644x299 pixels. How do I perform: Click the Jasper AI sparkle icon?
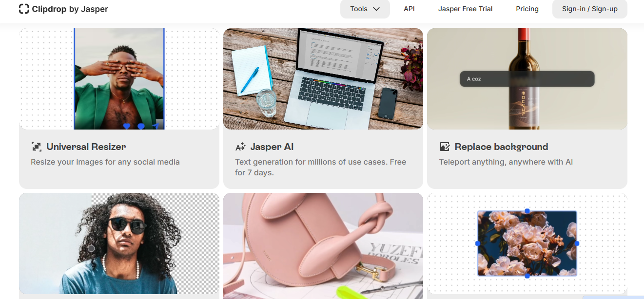240,147
